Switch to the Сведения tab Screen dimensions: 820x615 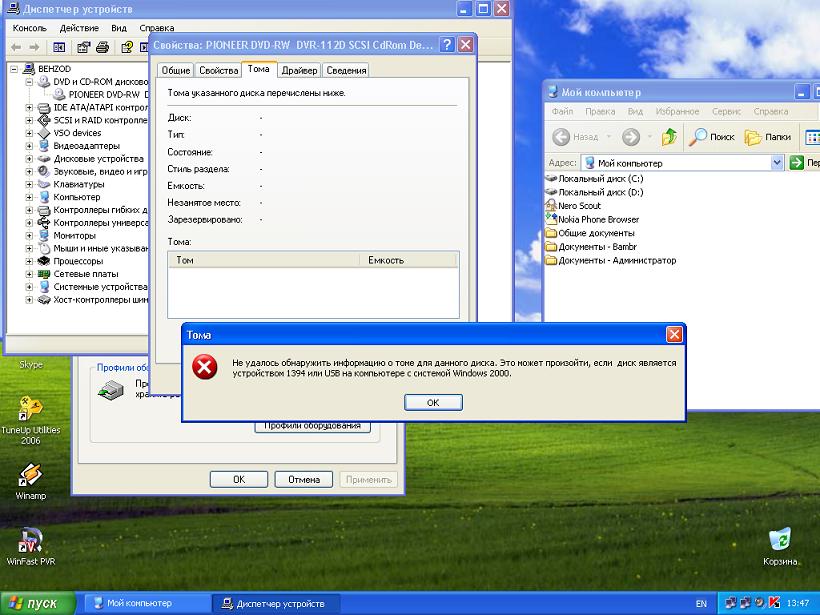346,71
